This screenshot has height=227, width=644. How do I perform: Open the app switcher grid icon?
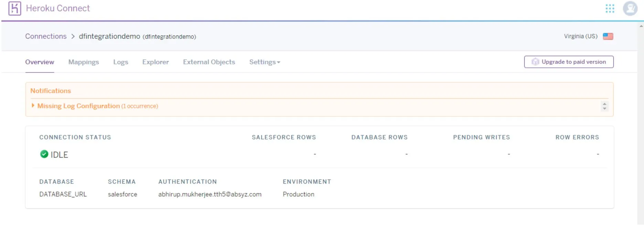tap(610, 9)
